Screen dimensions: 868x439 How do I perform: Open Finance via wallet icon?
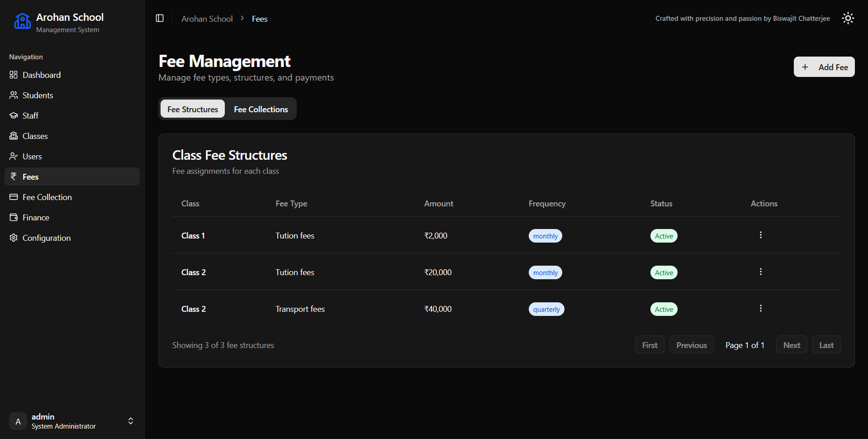click(14, 217)
